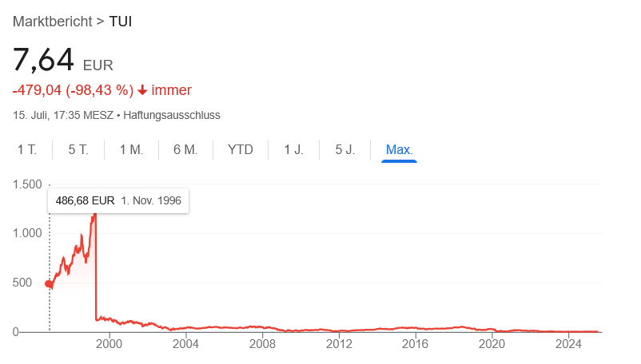Click the red downward arrow icon

[143, 90]
